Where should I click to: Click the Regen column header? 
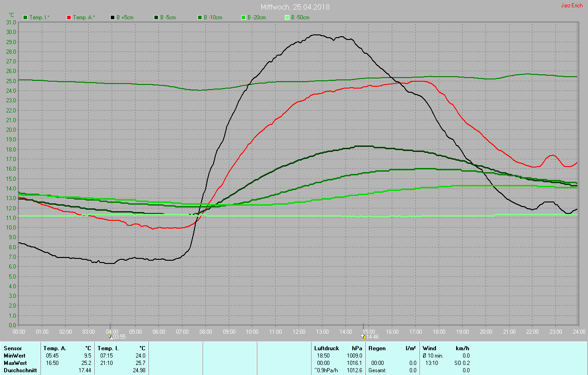377,348
